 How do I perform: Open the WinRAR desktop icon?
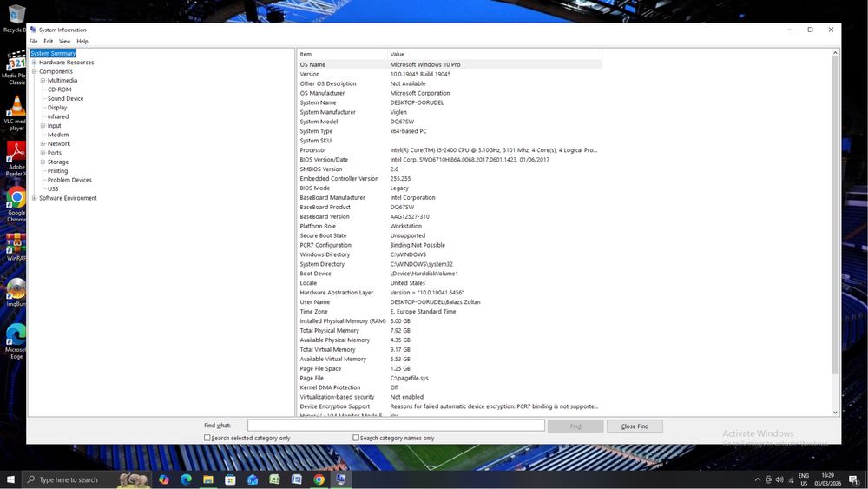[x=16, y=247]
